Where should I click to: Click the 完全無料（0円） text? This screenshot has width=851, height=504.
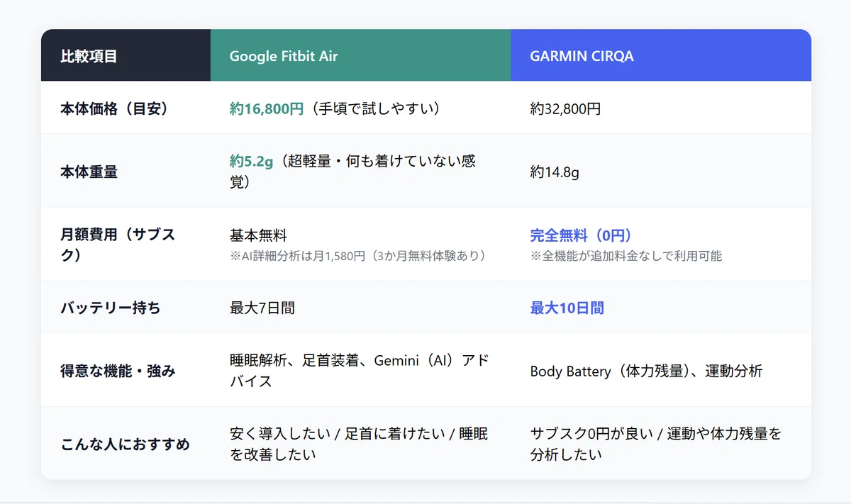581,235
